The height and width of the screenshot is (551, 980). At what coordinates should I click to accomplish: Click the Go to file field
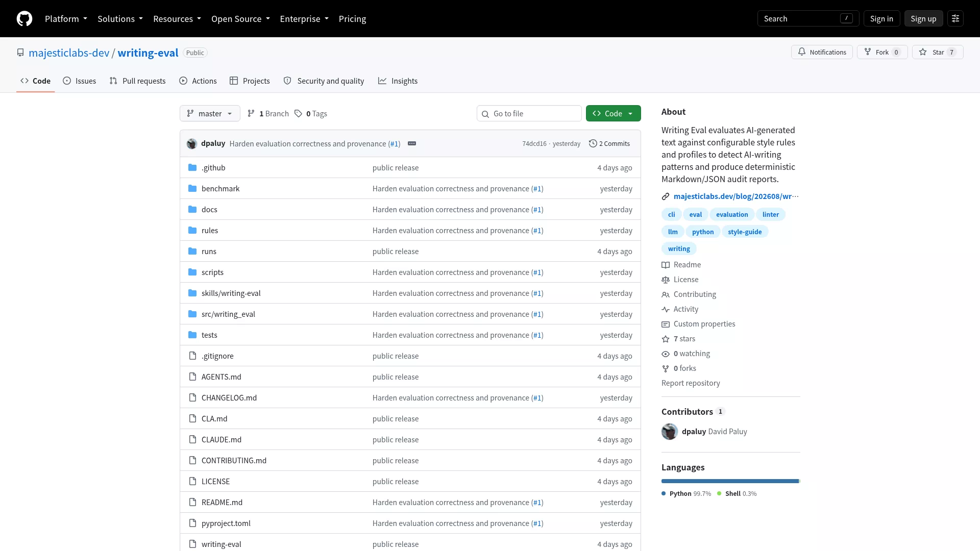coord(529,114)
